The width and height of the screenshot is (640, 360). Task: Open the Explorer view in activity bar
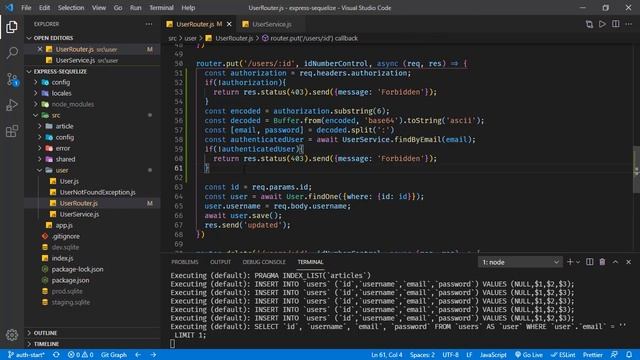[x=12, y=27]
